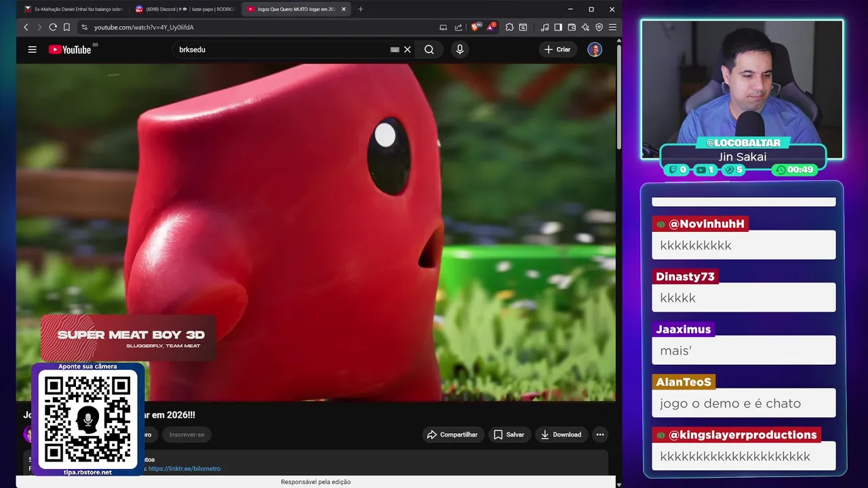Open the YouTube guide hamburger menu
868x488 pixels.
tap(32, 49)
